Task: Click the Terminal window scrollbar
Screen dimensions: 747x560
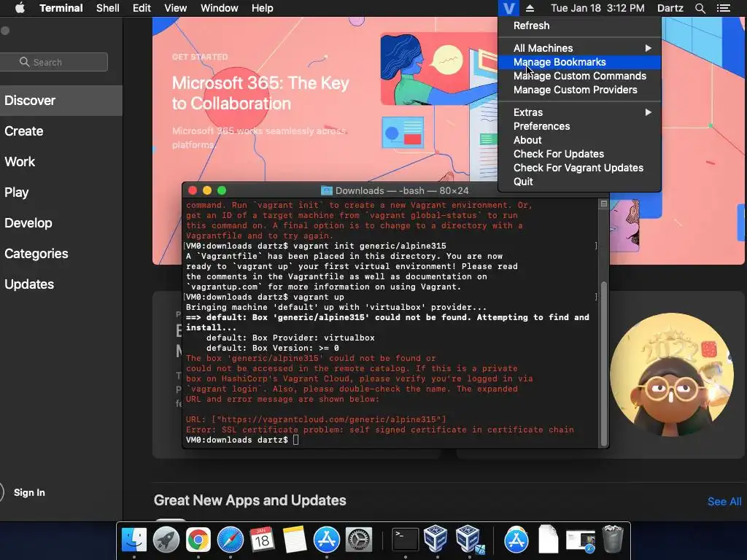Action: pyautogui.click(x=603, y=364)
